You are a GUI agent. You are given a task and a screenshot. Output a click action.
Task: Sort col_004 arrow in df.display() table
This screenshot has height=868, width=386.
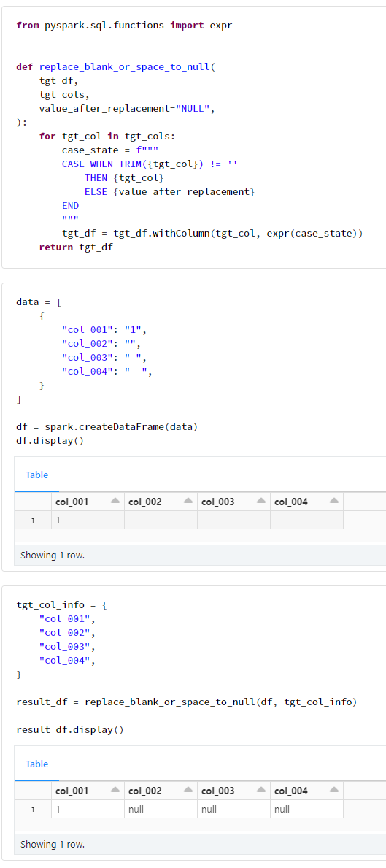333,500
